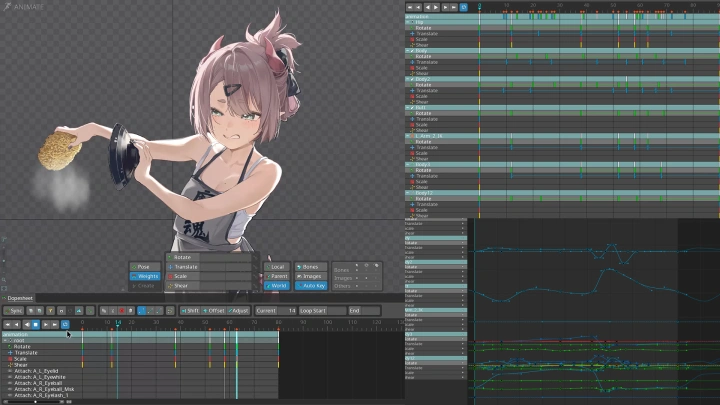Collapse the Hip bone row in the upper-right timeline

coord(407,22)
